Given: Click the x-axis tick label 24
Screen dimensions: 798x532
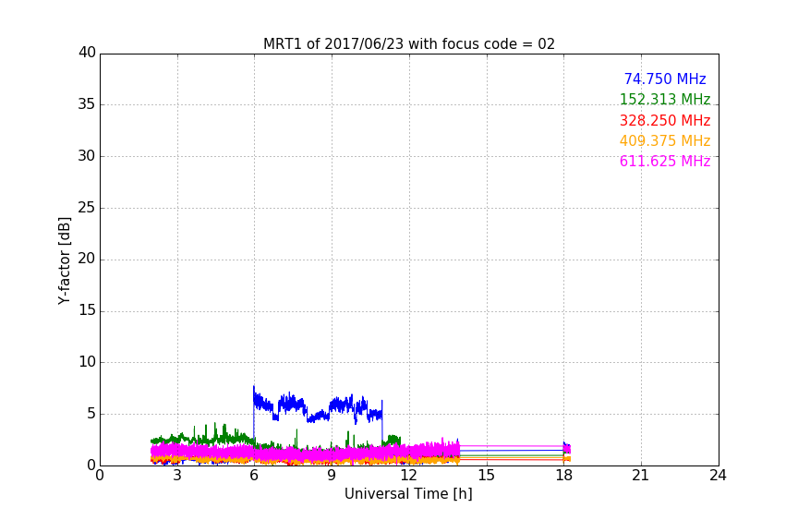Looking at the screenshot, I should coord(718,476).
